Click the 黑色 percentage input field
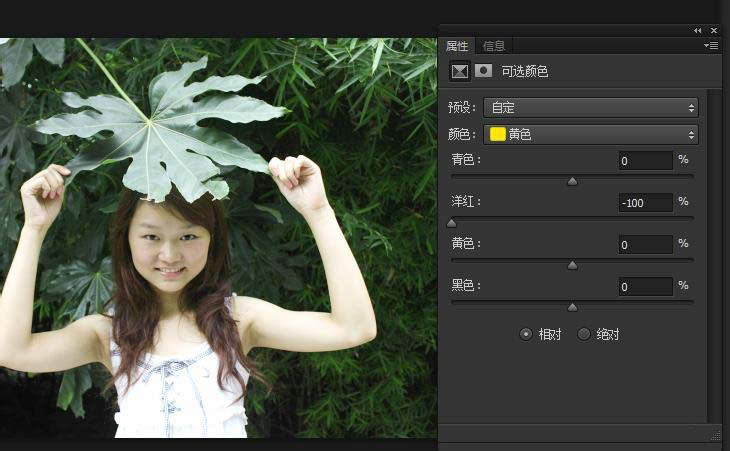The width and height of the screenshot is (730, 451). coord(646,287)
